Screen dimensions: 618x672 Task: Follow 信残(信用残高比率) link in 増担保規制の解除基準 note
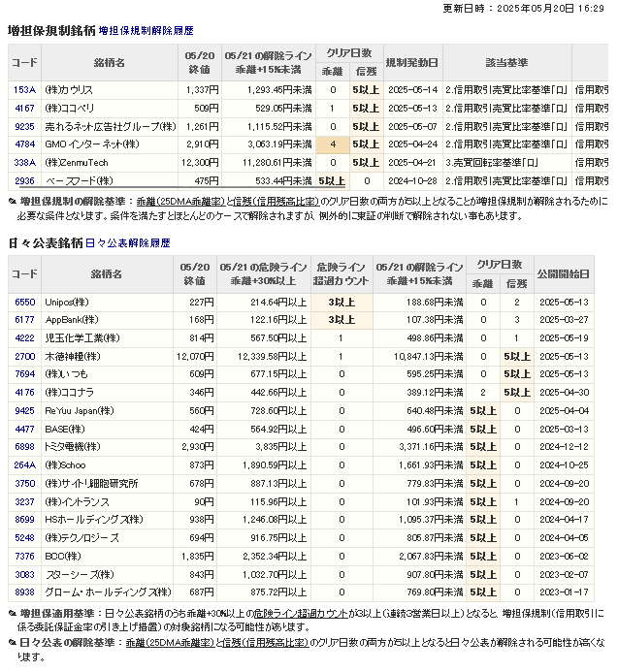pos(276,202)
